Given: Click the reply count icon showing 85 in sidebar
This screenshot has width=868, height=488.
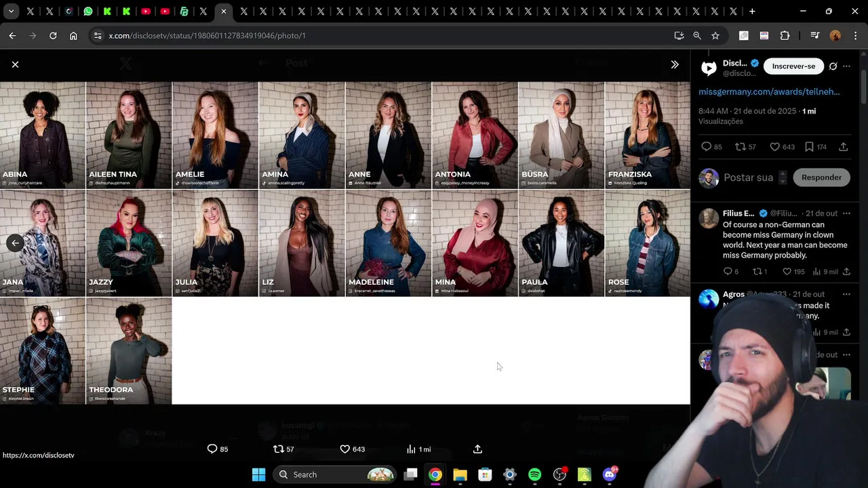Looking at the screenshot, I should point(706,146).
